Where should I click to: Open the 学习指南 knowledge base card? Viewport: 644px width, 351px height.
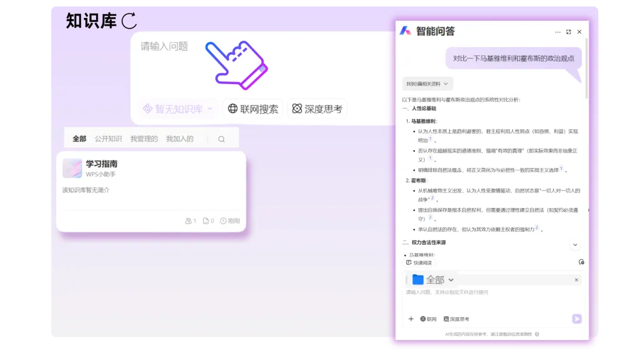point(151,192)
